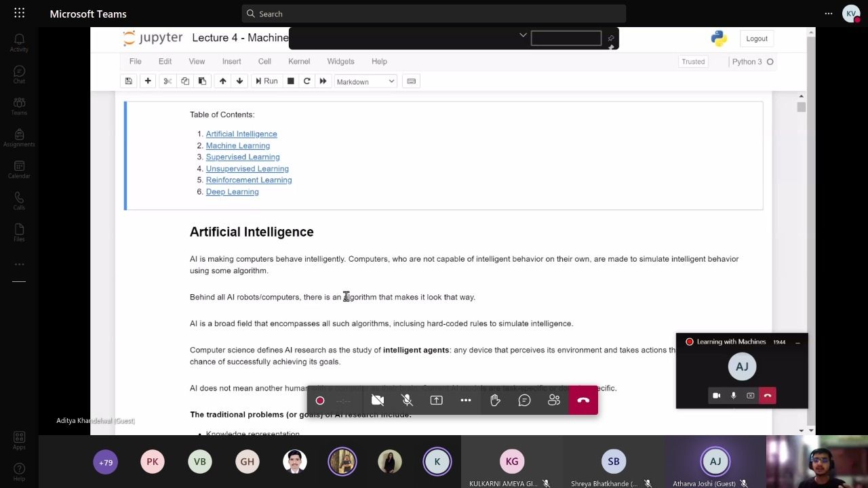Open the Kernel menu in Jupyter
The image size is (868, 488).
(298, 62)
